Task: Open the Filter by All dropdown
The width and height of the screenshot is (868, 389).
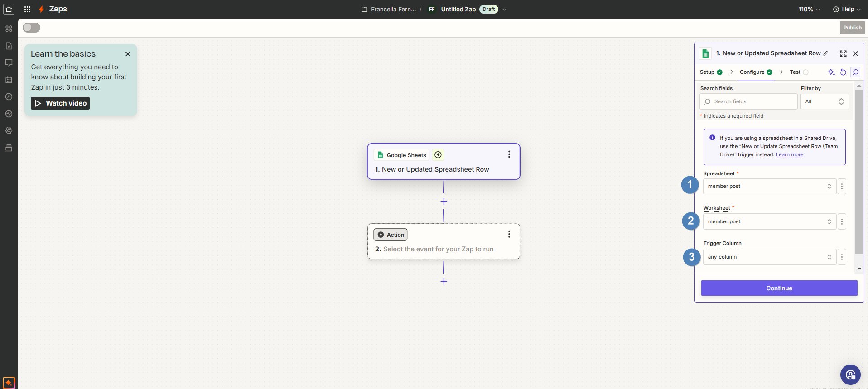Action: pos(825,101)
